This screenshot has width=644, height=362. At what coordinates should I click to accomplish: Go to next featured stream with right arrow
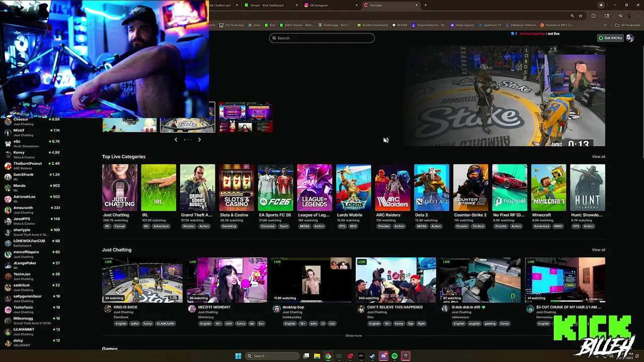coord(199,140)
